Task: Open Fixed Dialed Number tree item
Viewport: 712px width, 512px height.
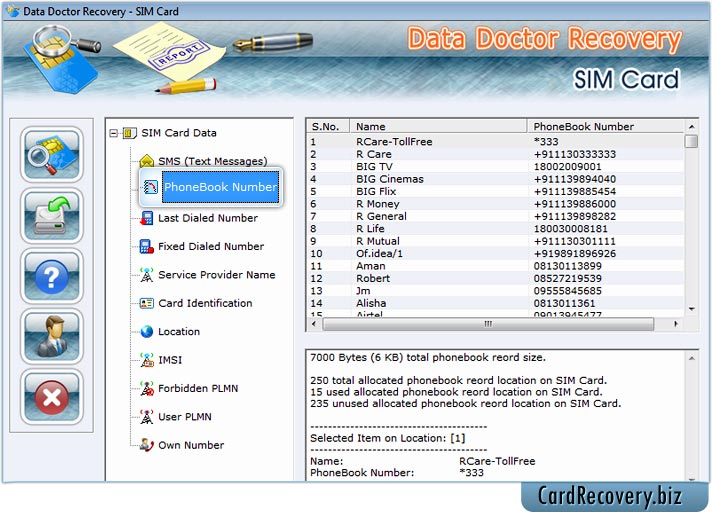Action: pyautogui.click(x=211, y=246)
